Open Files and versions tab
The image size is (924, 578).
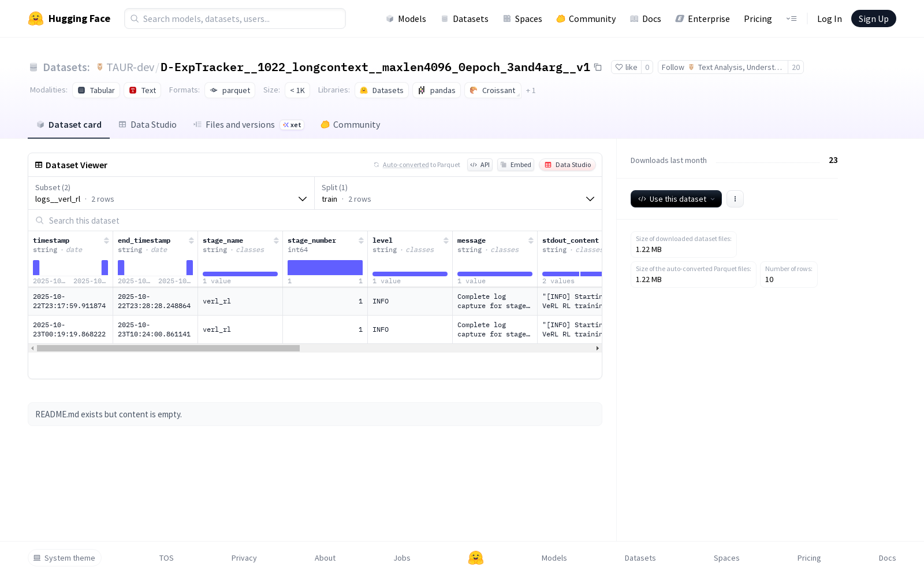pos(248,125)
